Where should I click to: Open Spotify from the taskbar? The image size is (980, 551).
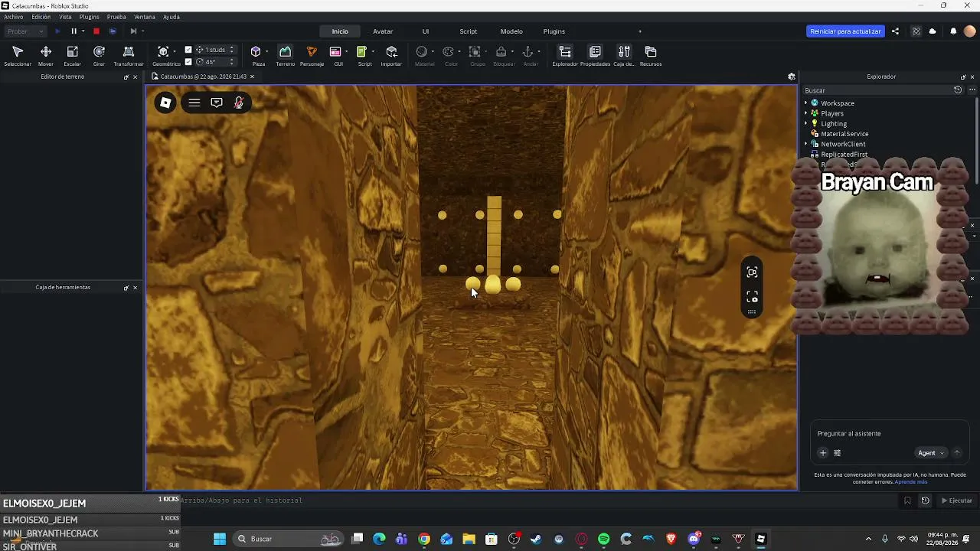(x=603, y=539)
